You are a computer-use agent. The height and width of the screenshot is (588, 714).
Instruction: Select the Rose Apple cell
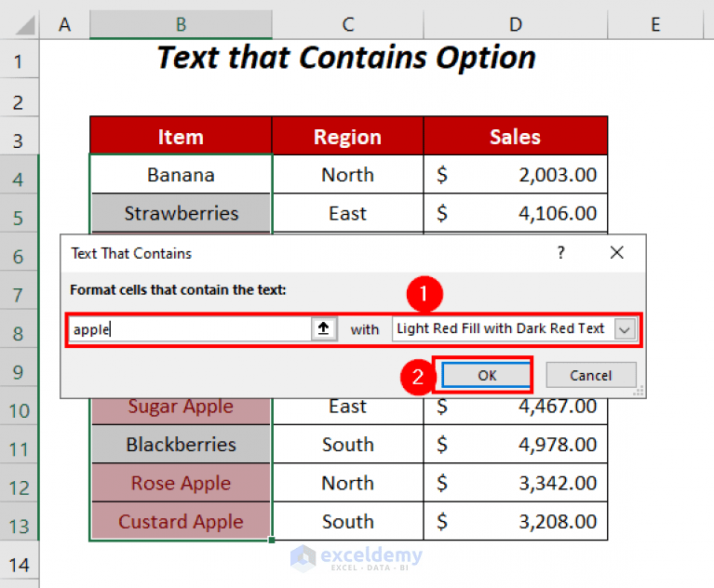181,483
